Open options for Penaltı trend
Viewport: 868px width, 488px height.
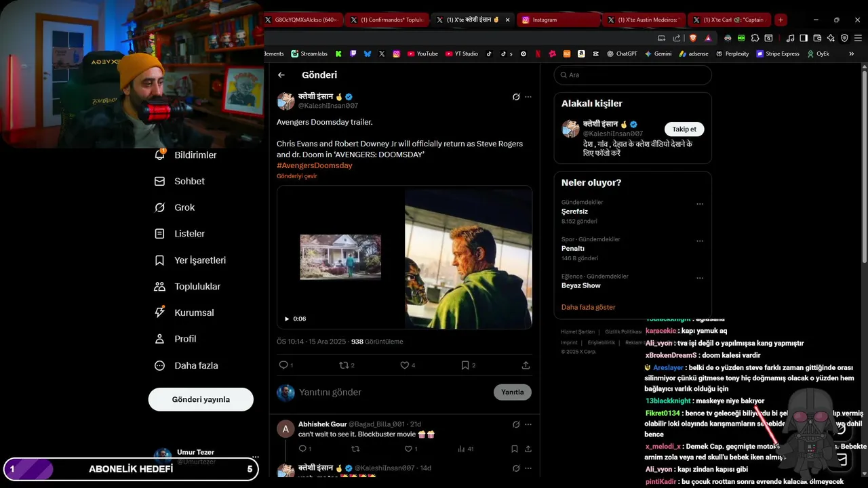click(x=700, y=241)
